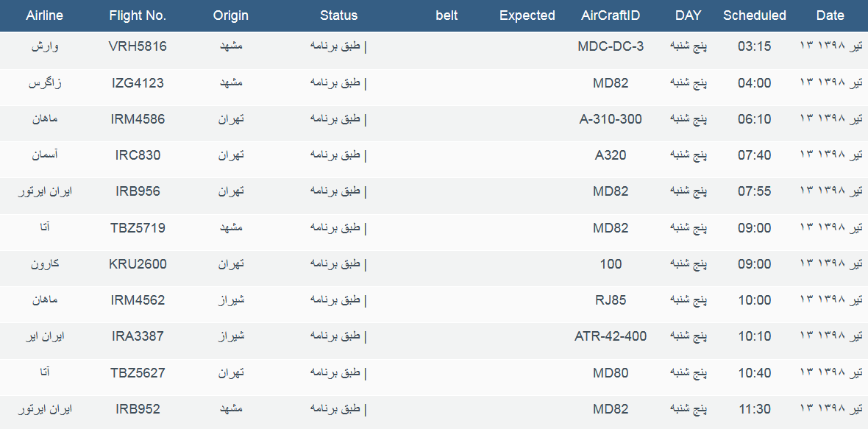The height and width of the screenshot is (429, 868).
Task: Click airline name وارش
Action: coord(45,46)
